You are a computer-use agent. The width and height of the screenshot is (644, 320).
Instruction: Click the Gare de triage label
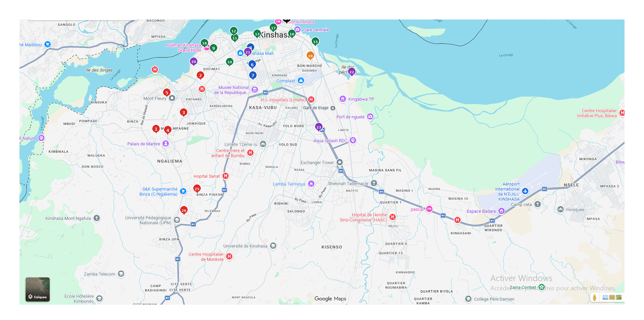tap(316, 108)
